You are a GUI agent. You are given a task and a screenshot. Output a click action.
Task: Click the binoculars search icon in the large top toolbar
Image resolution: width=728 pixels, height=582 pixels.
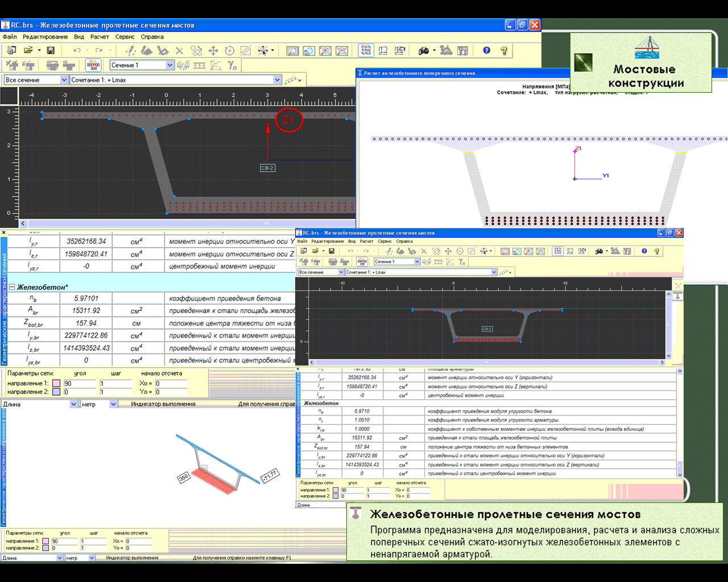pos(423,51)
